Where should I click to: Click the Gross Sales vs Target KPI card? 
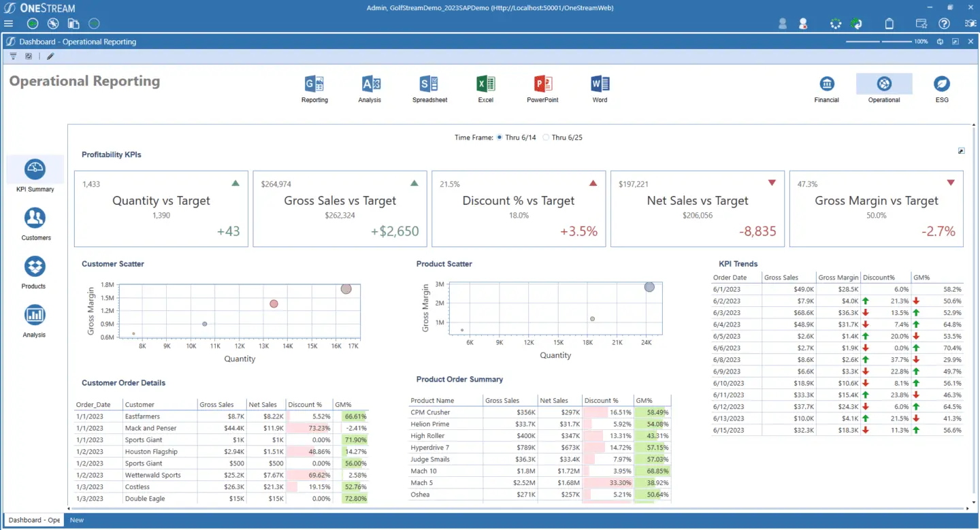click(x=340, y=209)
